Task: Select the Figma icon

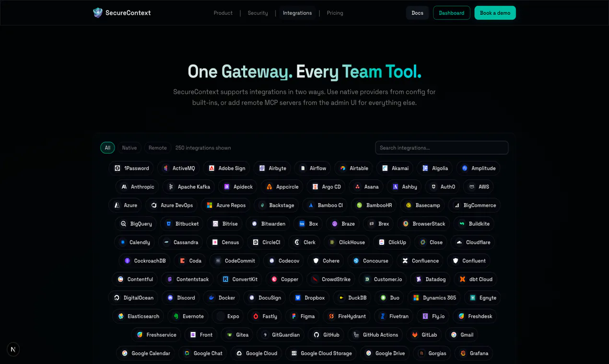Action: pyautogui.click(x=294, y=317)
